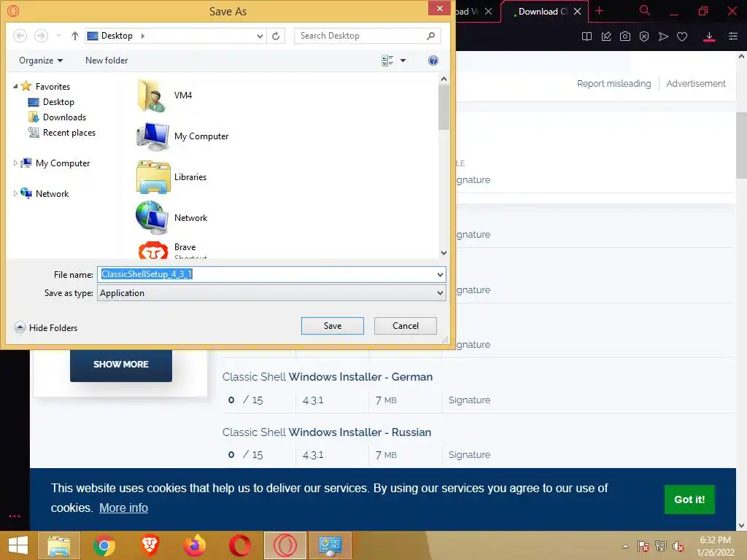
Task: Click the SHOW MORE button on webpage
Action: [121, 365]
